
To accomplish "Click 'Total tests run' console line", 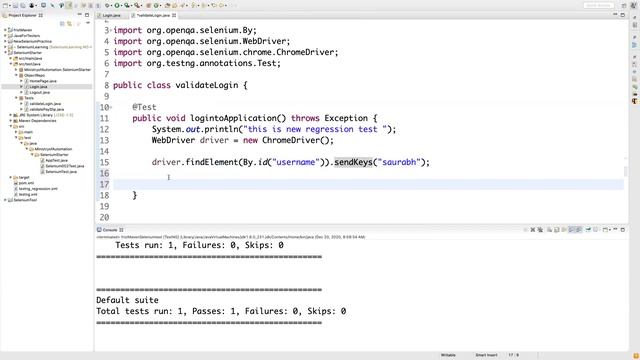I will (221, 311).
